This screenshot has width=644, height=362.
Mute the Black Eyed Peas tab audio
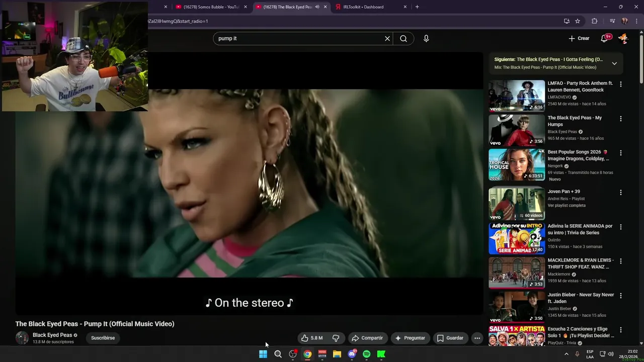(317, 7)
